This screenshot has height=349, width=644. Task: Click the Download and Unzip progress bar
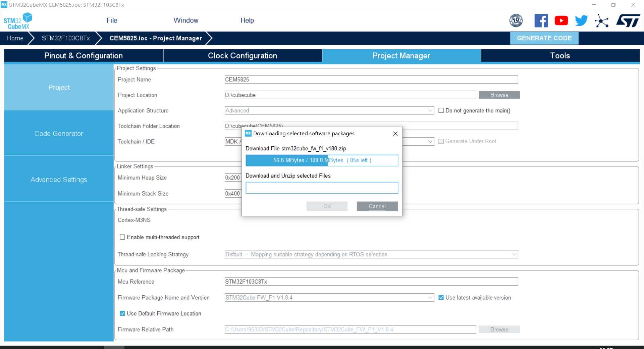click(x=322, y=188)
